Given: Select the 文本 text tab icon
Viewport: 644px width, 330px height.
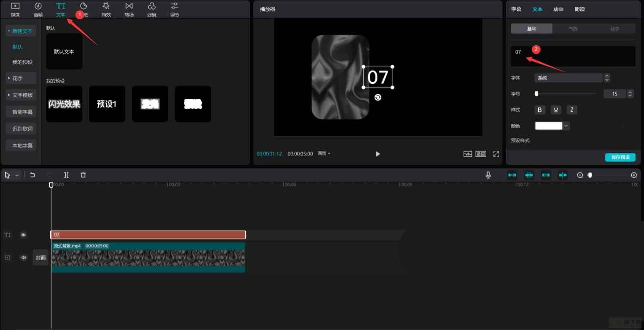Looking at the screenshot, I should point(61,6).
